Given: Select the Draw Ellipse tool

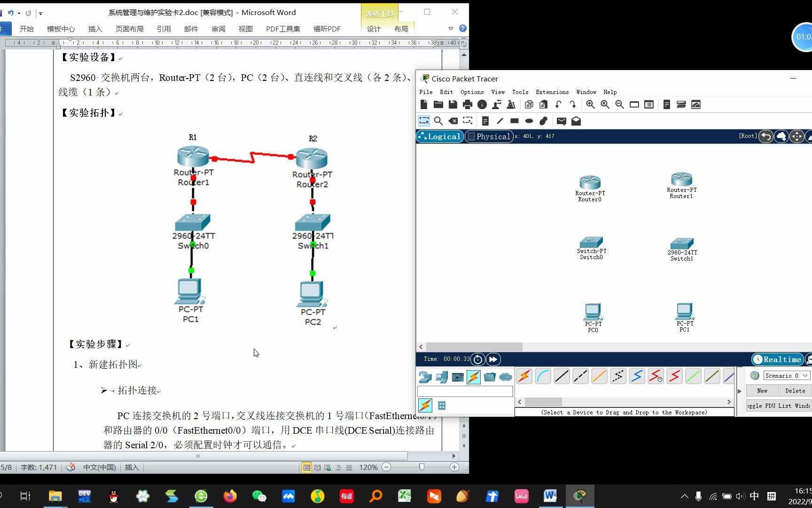Looking at the screenshot, I should coord(529,121).
